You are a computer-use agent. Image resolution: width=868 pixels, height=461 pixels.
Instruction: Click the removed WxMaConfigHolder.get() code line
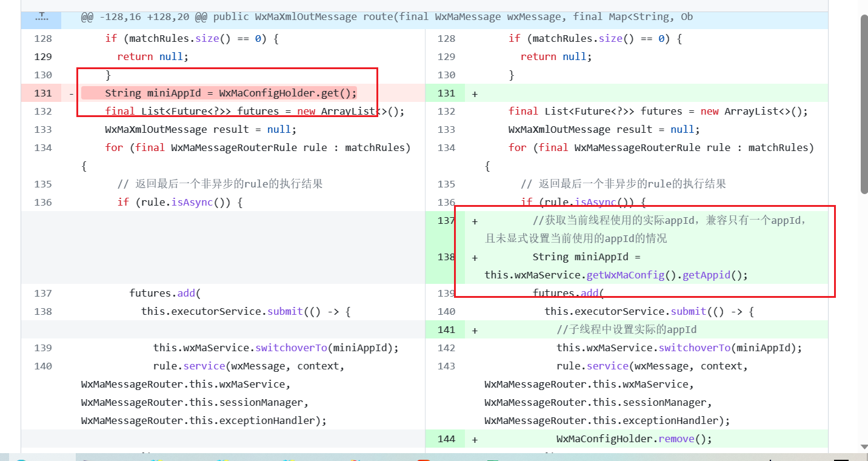[x=230, y=93]
